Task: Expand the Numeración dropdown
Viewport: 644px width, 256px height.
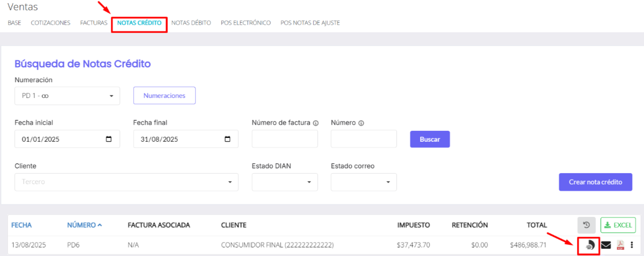Action: pos(67,96)
